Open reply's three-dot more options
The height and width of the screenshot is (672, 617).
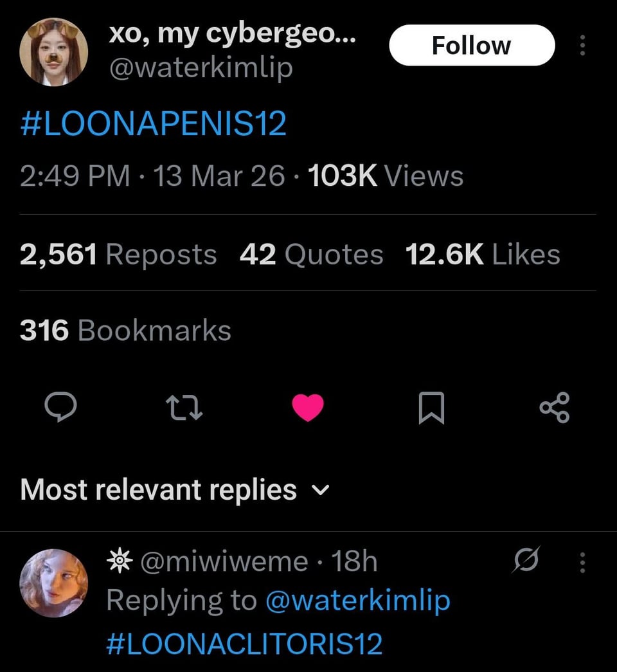[x=582, y=563]
